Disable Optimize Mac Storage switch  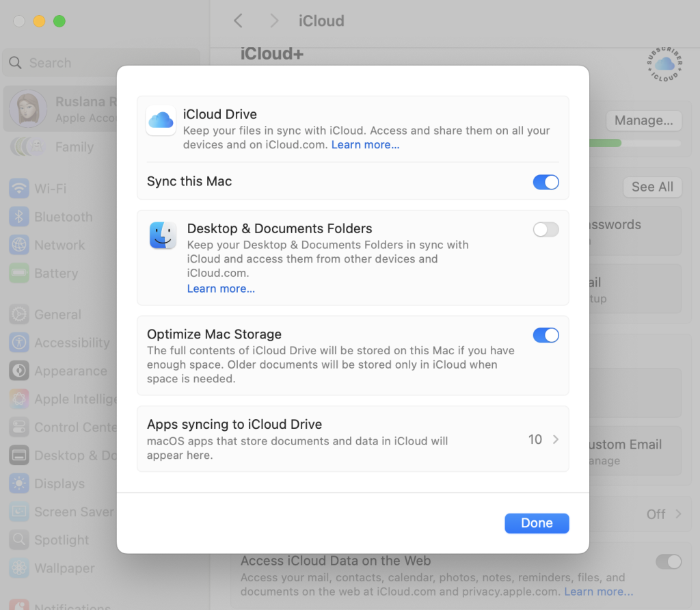tap(546, 335)
